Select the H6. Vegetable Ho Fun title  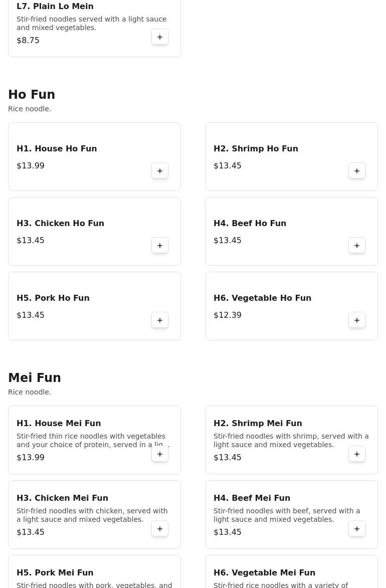[x=262, y=298]
